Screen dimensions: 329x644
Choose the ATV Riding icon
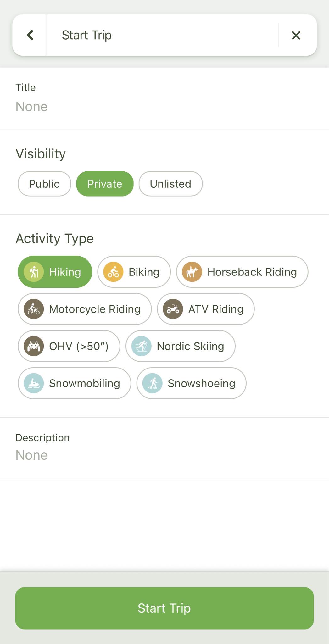tap(173, 309)
